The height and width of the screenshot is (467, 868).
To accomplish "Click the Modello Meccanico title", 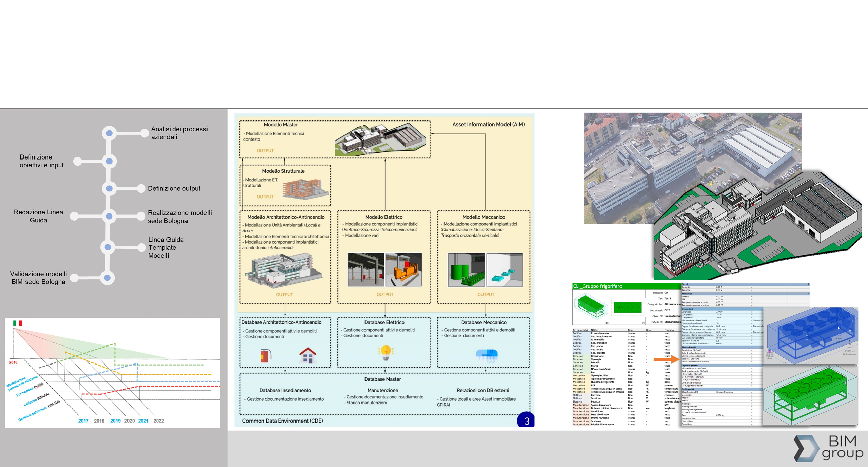I will click(484, 217).
